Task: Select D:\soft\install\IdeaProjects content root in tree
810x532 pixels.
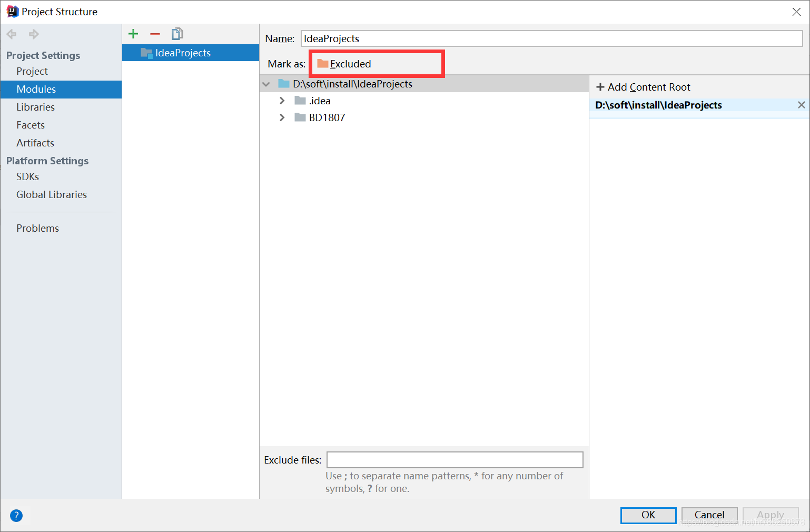Action: pos(424,84)
